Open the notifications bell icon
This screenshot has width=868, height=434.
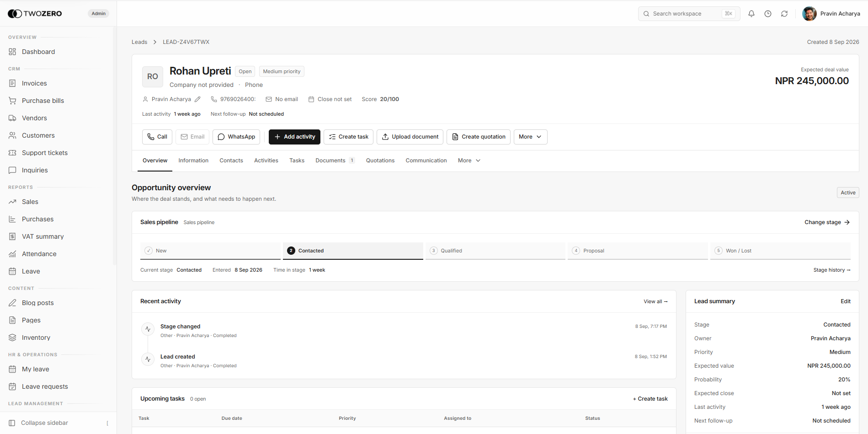tap(751, 14)
